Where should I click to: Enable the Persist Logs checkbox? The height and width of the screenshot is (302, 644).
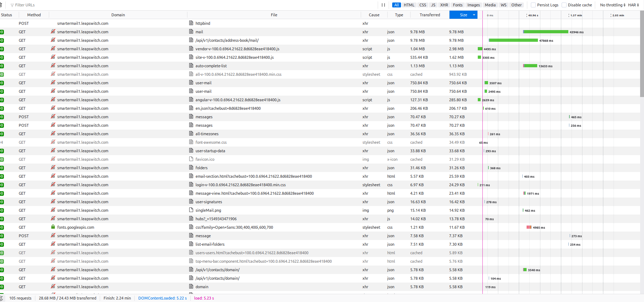(533, 5)
